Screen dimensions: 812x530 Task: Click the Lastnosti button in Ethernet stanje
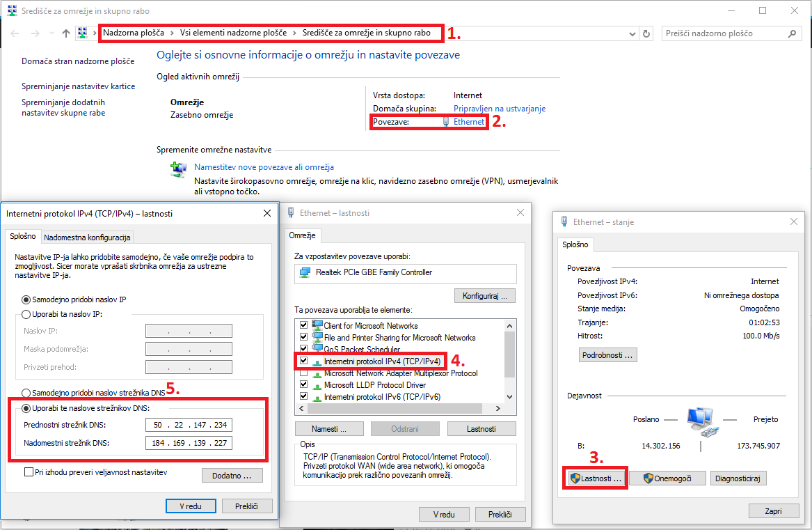594,478
